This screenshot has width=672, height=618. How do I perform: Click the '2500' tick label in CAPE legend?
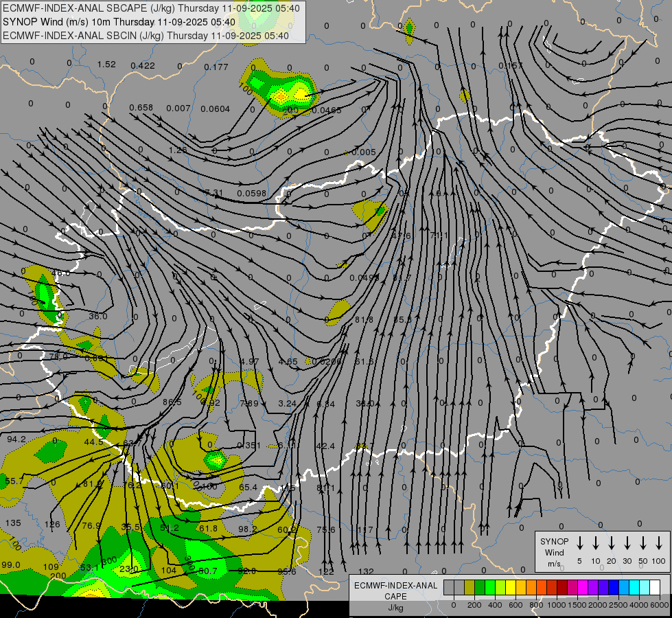pos(618,605)
